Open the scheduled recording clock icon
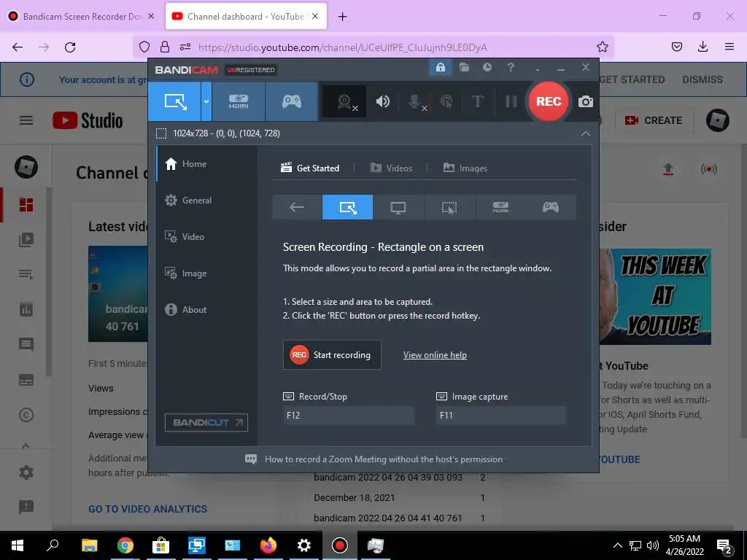Screen dimensions: 747x560 tap(487, 67)
